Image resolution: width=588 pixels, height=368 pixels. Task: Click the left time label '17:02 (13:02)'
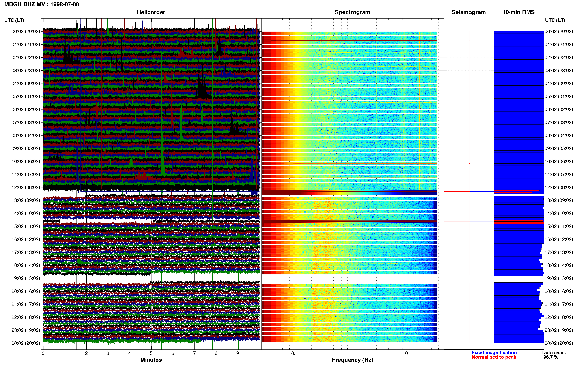(x=26, y=252)
